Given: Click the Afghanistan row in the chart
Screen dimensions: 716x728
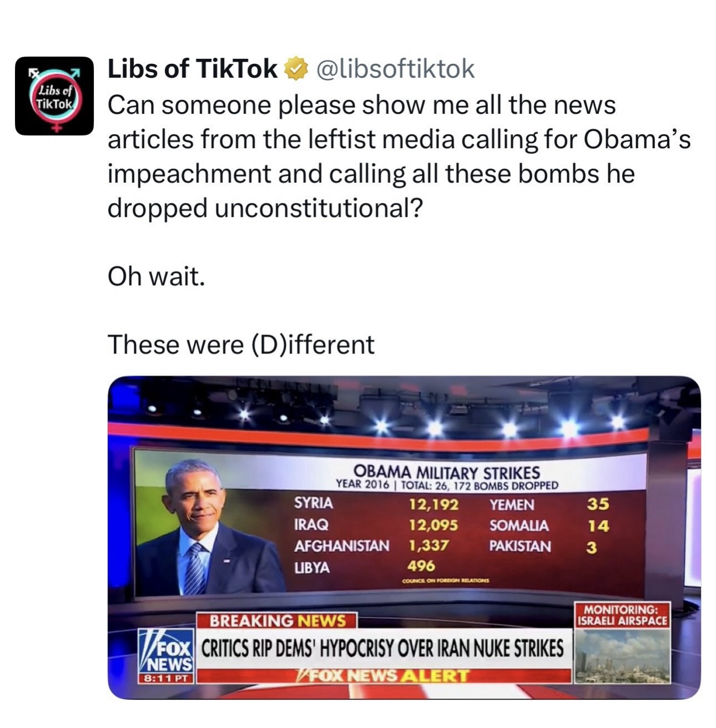Looking at the screenshot, I should pyautogui.click(x=371, y=546).
